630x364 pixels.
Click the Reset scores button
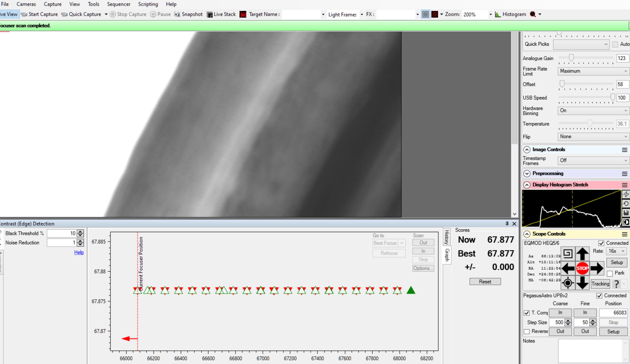[x=485, y=282]
